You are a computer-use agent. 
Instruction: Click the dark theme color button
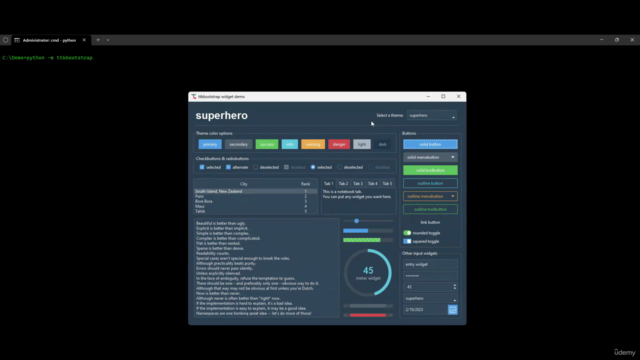tap(382, 144)
